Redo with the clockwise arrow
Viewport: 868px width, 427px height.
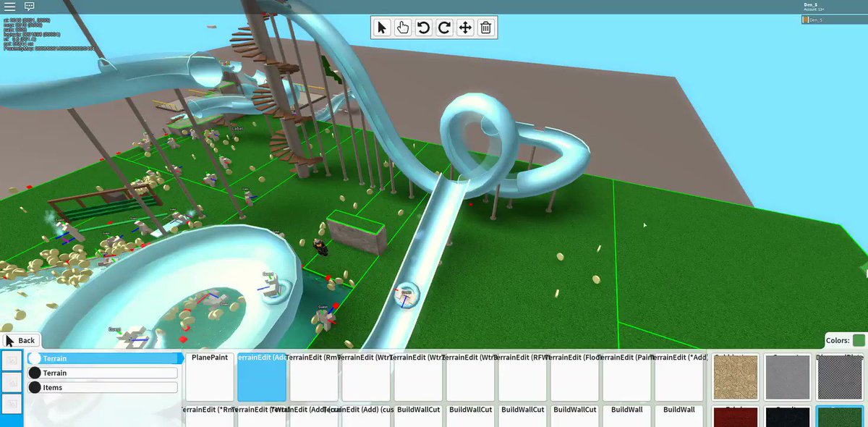click(445, 28)
